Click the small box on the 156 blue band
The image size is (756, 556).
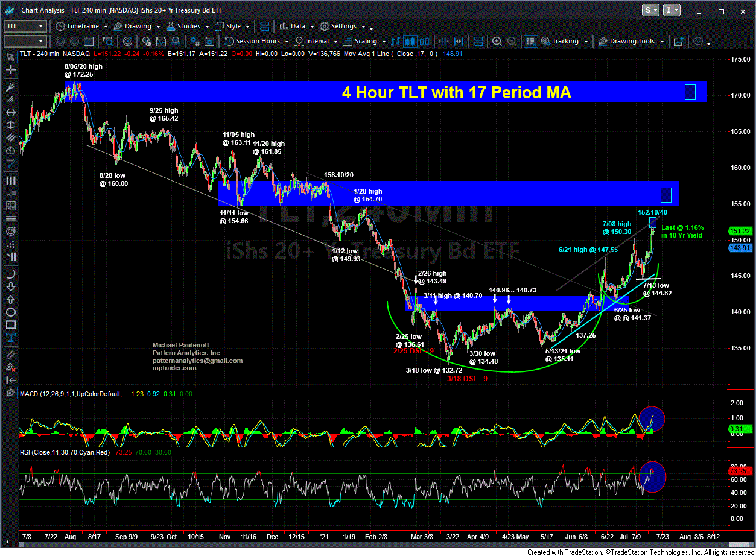666,195
